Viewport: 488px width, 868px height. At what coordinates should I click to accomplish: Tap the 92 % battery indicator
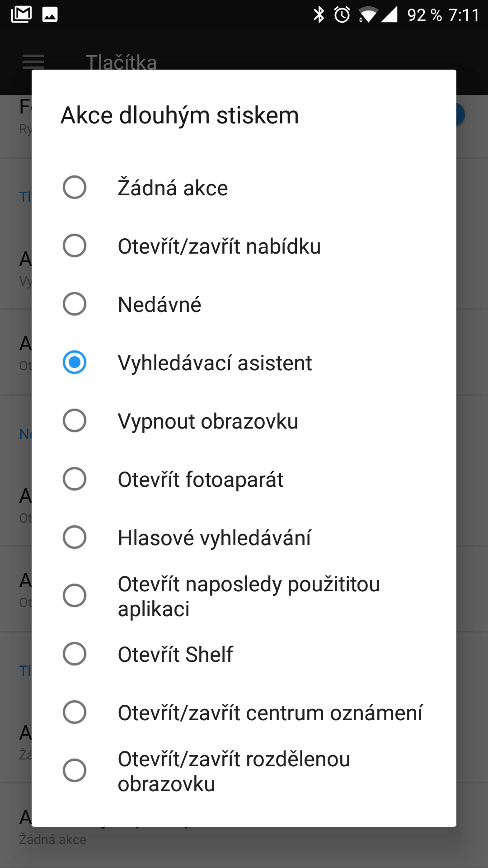pos(424,15)
